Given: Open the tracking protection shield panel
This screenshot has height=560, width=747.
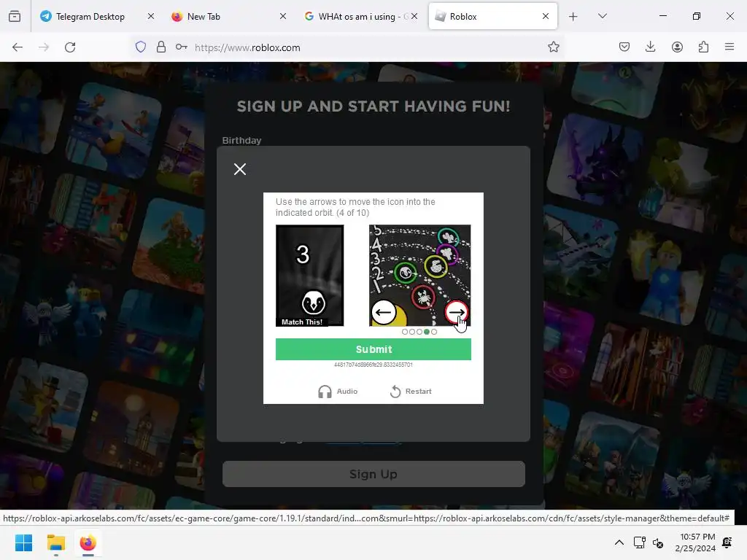Looking at the screenshot, I should click(x=141, y=47).
